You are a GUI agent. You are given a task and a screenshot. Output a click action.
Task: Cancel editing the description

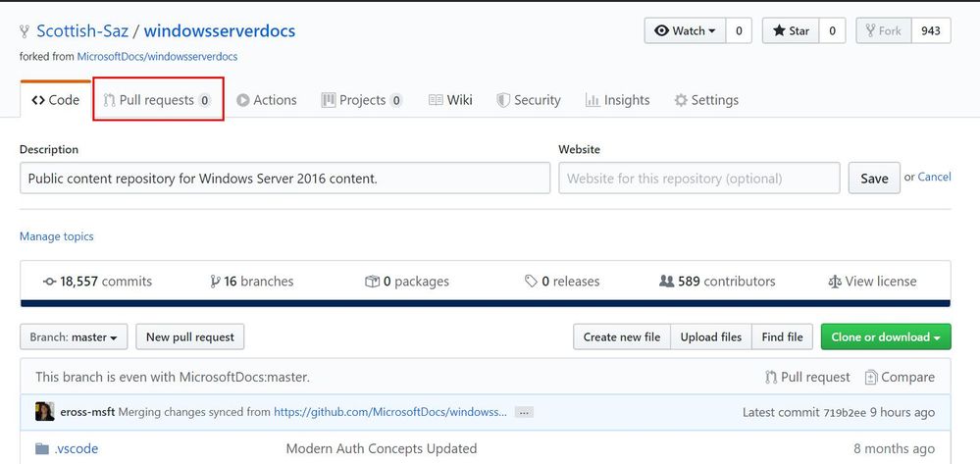click(934, 177)
